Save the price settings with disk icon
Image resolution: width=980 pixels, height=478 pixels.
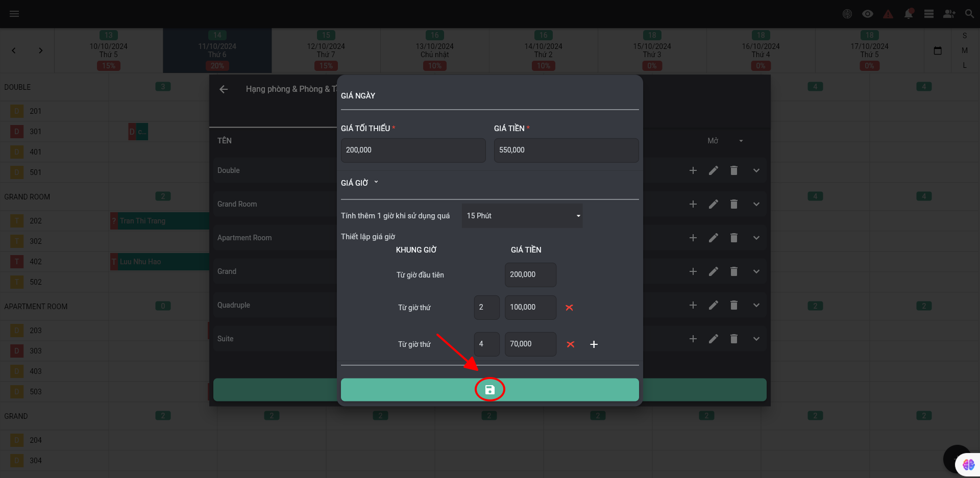pos(489,390)
